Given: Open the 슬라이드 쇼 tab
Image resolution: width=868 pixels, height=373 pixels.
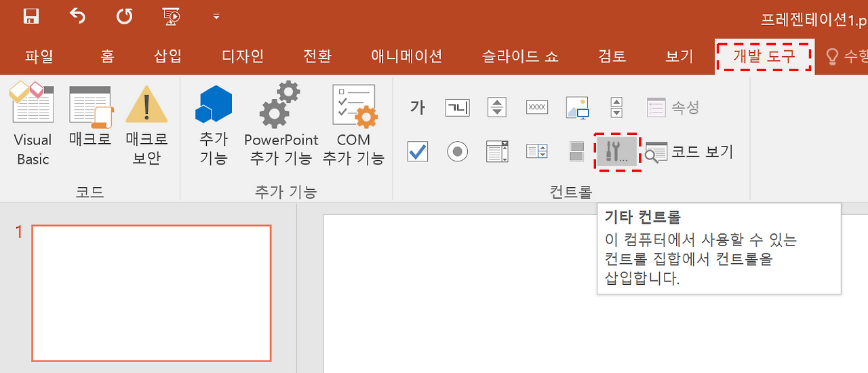Looking at the screenshot, I should 520,56.
